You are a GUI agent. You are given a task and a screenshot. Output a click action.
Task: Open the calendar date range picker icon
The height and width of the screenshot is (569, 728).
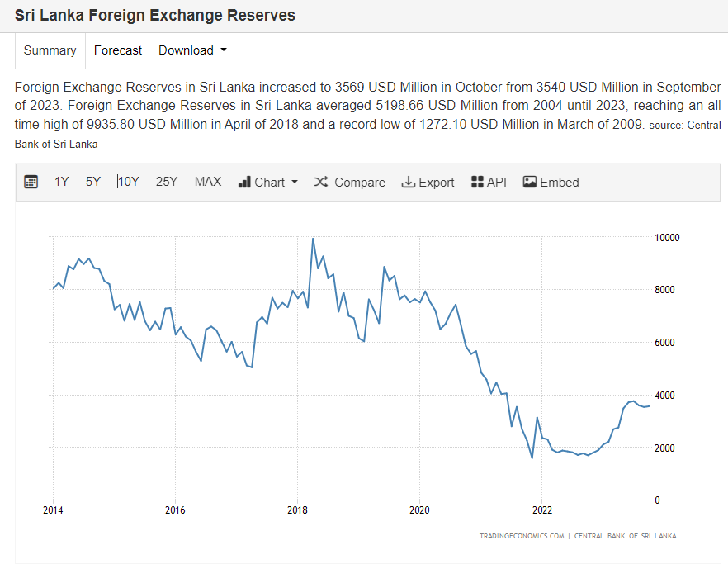tap(31, 182)
